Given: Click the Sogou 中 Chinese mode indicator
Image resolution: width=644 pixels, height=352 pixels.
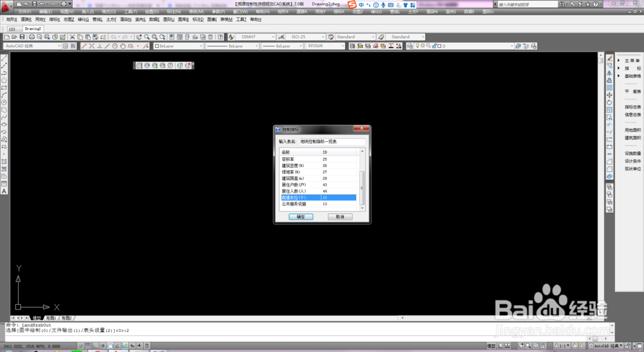Looking at the screenshot, I should click(361, 5).
